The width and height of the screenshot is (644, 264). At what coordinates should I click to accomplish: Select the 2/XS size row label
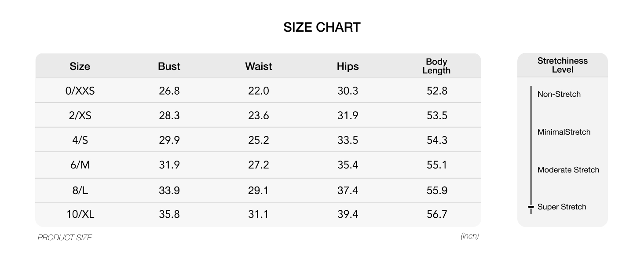80,116
